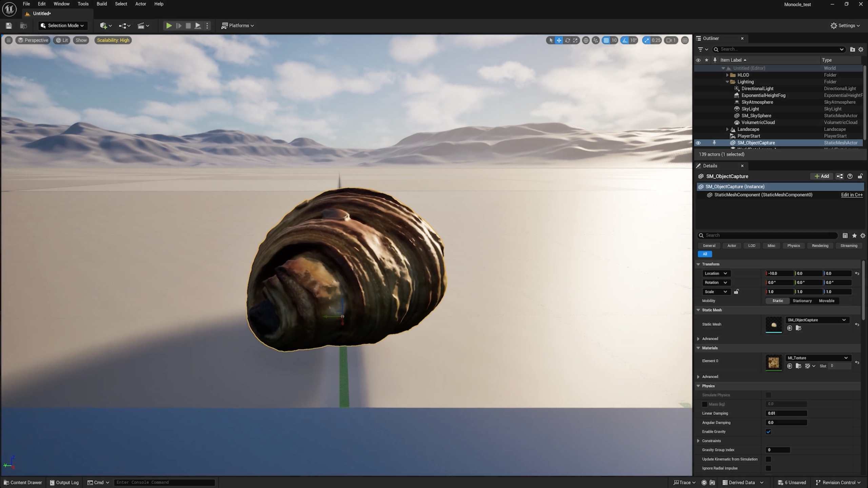Click the Add component button in Details
Image resolution: width=868 pixels, height=488 pixels.
pos(822,176)
